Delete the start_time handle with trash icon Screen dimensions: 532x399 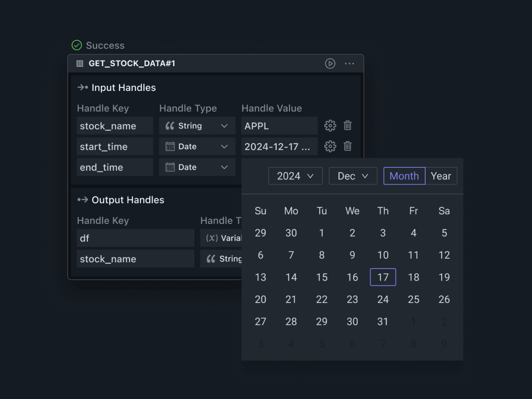coord(348,146)
